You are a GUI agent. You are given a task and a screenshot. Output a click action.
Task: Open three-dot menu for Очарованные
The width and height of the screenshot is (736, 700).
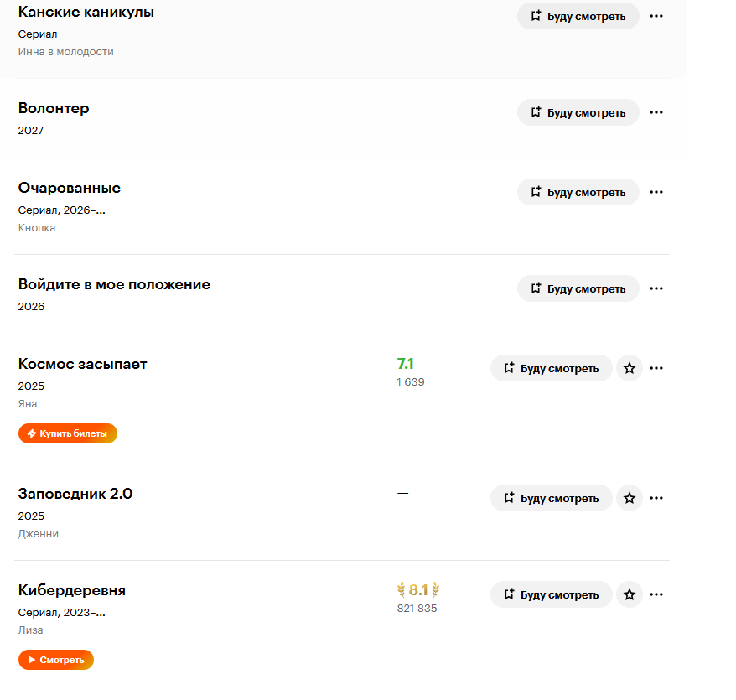[x=656, y=193]
